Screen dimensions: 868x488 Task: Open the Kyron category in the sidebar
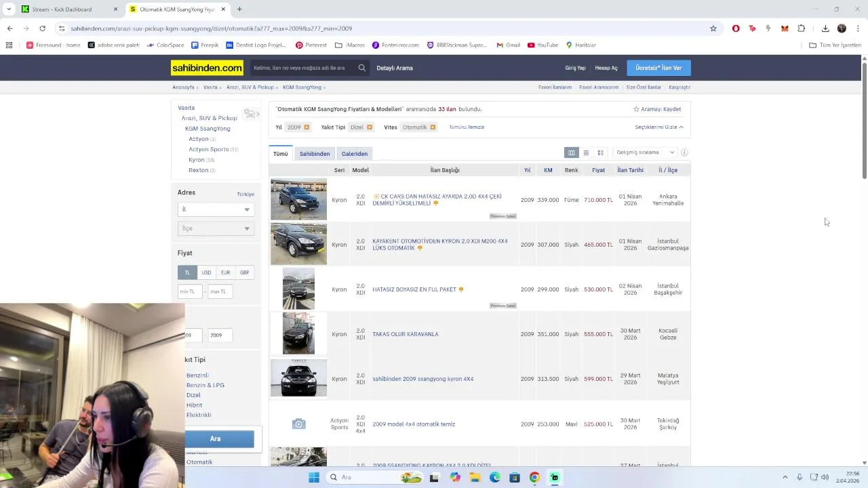tap(196, 160)
